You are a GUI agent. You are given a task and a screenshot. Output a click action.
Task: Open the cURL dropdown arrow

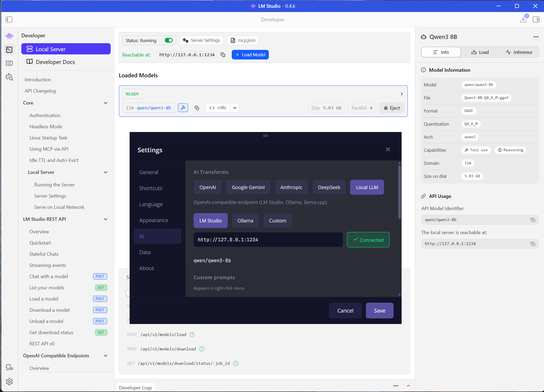(235, 108)
